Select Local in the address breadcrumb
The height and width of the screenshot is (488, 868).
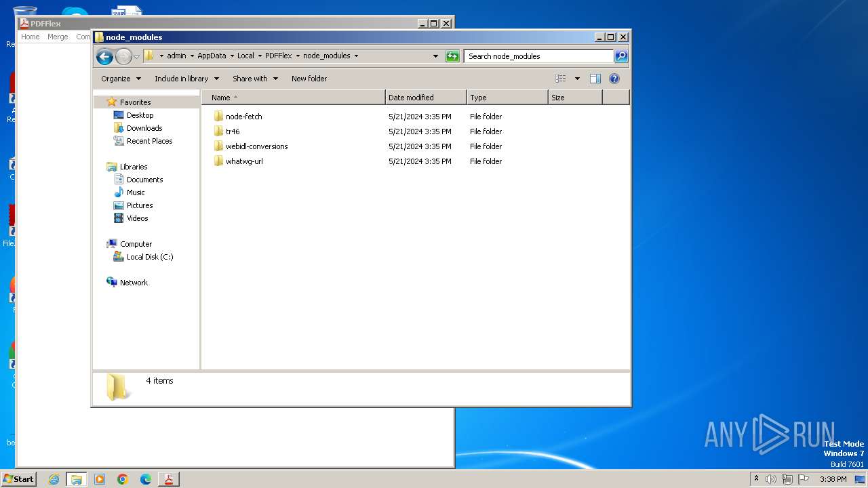point(245,56)
